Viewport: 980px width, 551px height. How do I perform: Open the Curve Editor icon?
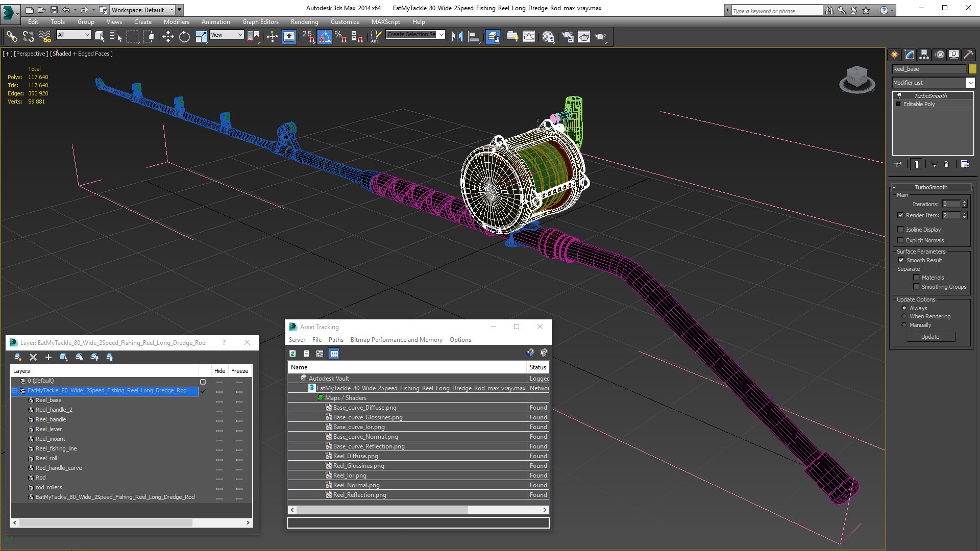(x=529, y=36)
